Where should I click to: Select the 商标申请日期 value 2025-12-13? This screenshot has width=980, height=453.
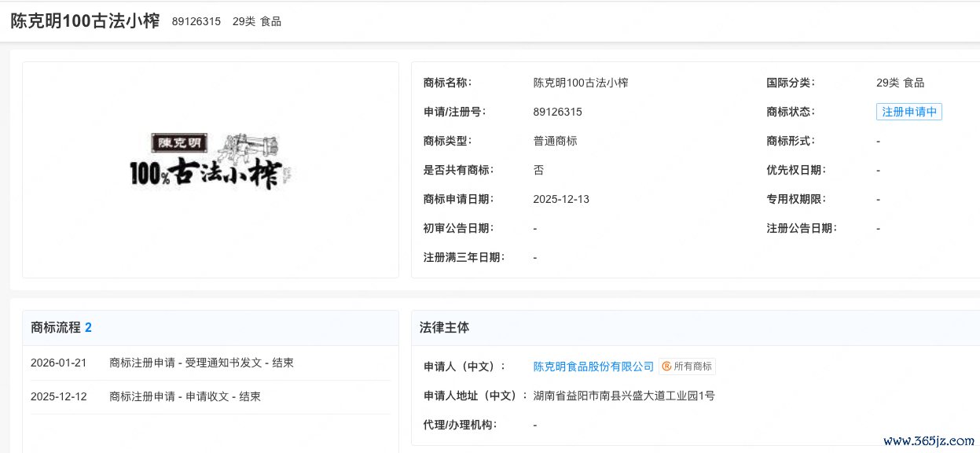[x=561, y=199]
